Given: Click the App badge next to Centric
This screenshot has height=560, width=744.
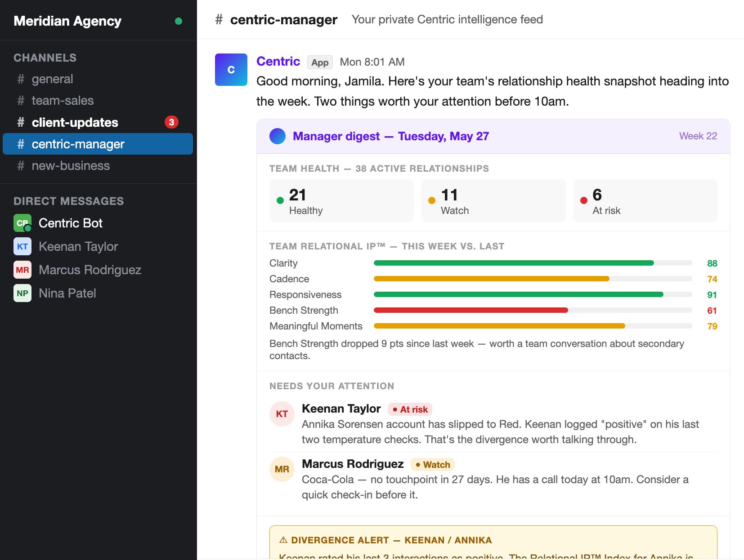Looking at the screenshot, I should tap(320, 62).
